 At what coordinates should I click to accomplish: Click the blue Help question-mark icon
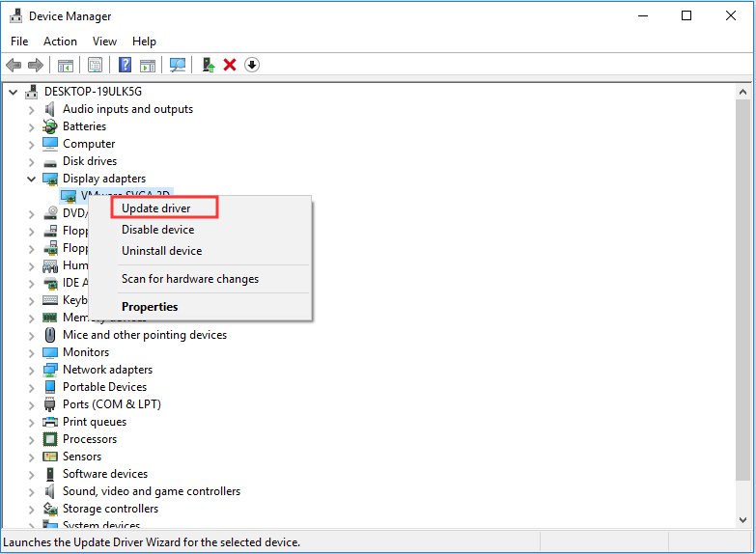(x=125, y=65)
